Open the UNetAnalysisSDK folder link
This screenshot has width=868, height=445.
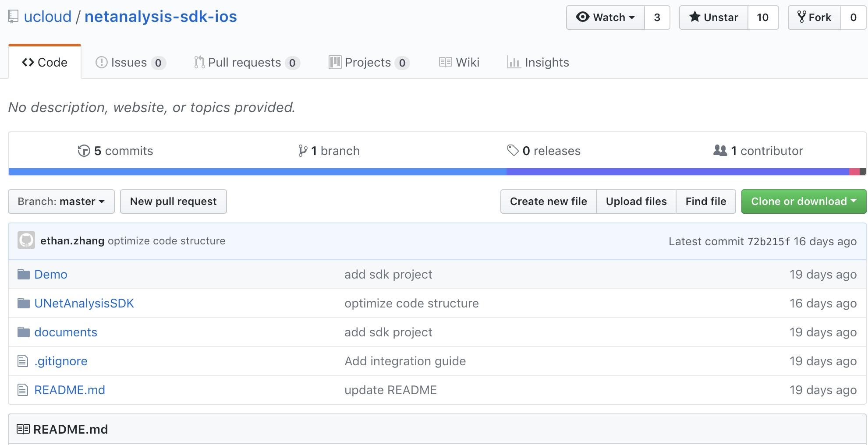pyautogui.click(x=84, y=304)
